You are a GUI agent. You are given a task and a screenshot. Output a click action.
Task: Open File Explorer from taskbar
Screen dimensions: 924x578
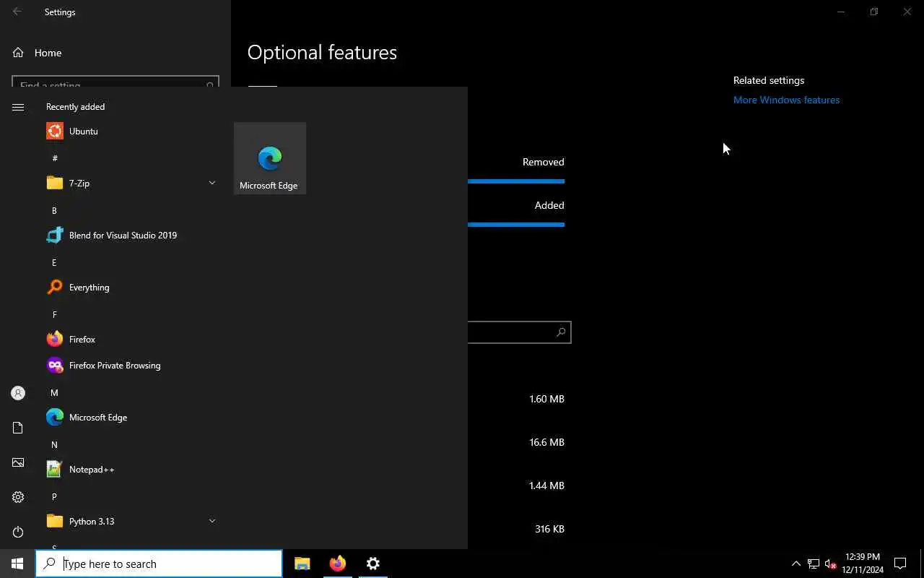coord(302,564)
